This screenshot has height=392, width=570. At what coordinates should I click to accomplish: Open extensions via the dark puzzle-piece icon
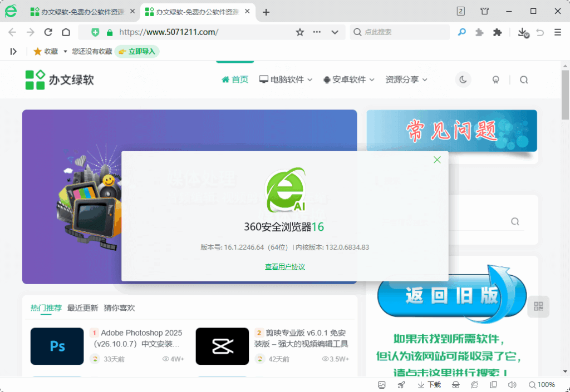pyautogui.click(x=497, y=32)
